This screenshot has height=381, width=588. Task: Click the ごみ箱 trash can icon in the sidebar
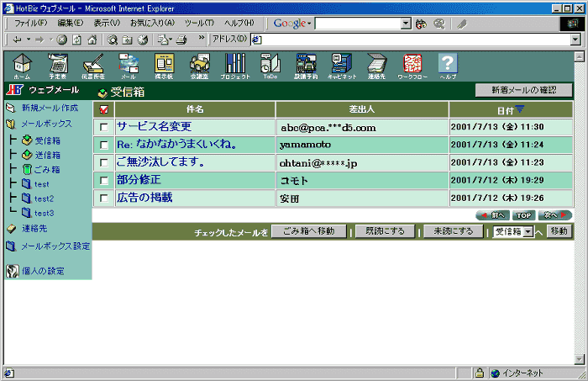[x=27, y=169]
